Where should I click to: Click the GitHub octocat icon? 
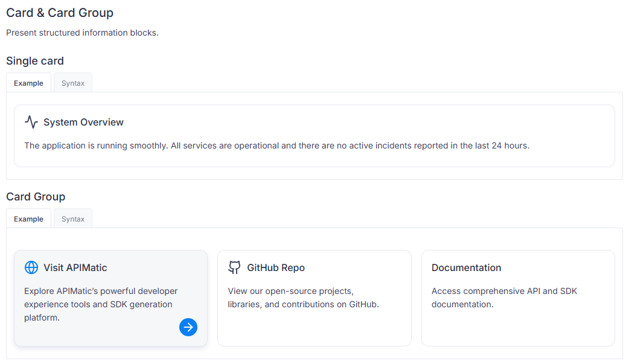click(235, 267)
